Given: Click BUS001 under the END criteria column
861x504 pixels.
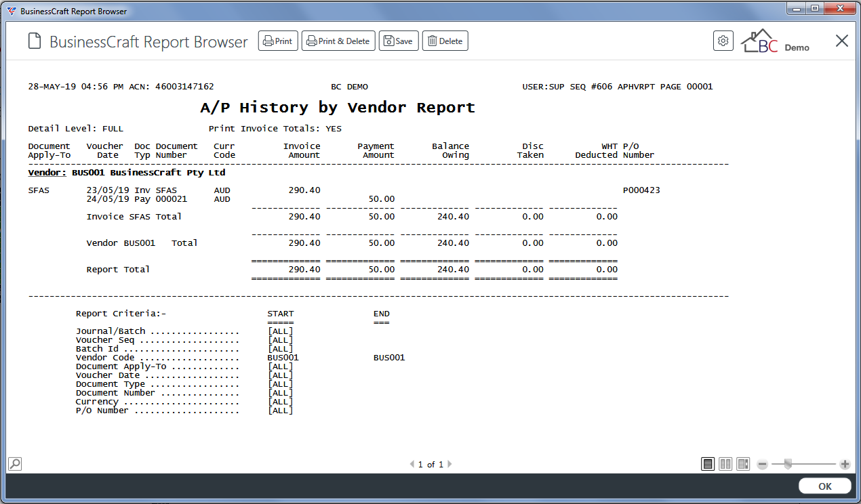Looking at the screenshot, I should pos(389,358).
